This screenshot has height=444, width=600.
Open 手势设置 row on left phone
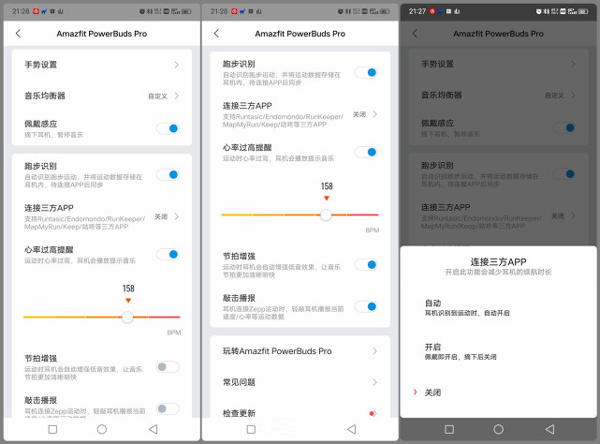click(x=102, y=65)
